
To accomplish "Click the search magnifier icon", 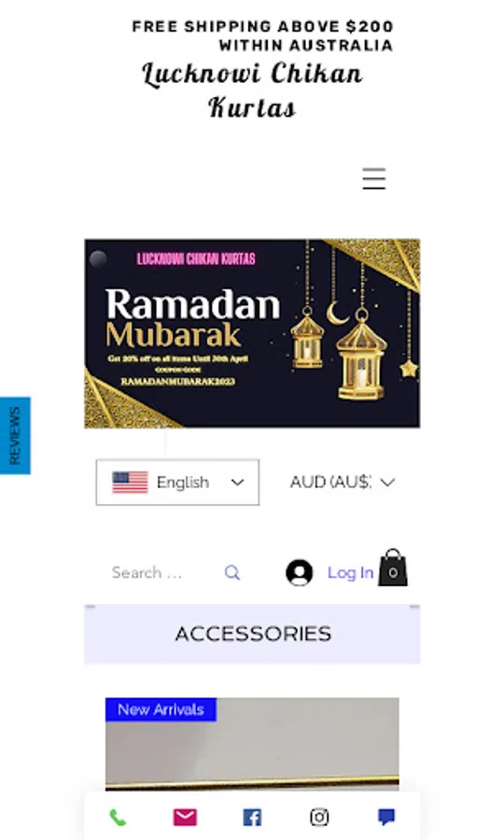I will coord(231,573).
